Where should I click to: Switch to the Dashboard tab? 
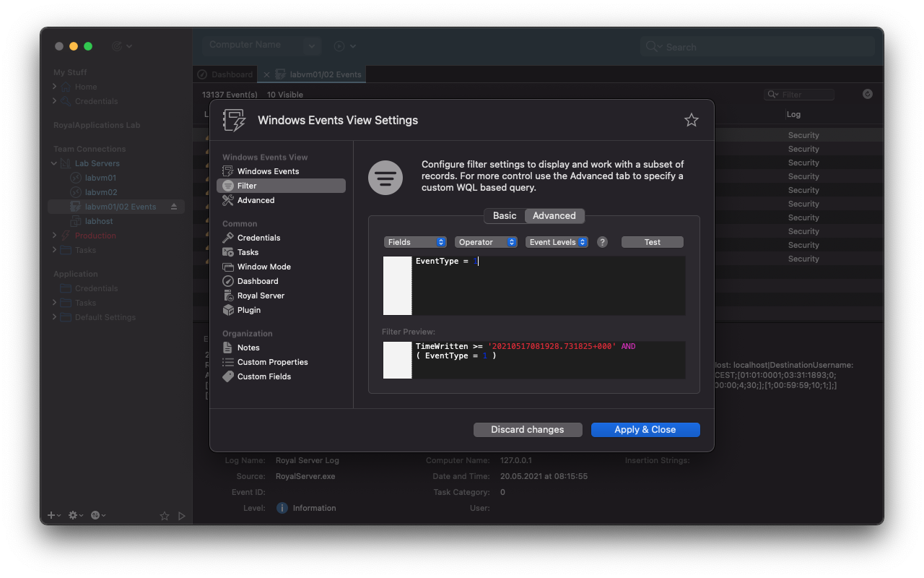click(x=225, y=74)
